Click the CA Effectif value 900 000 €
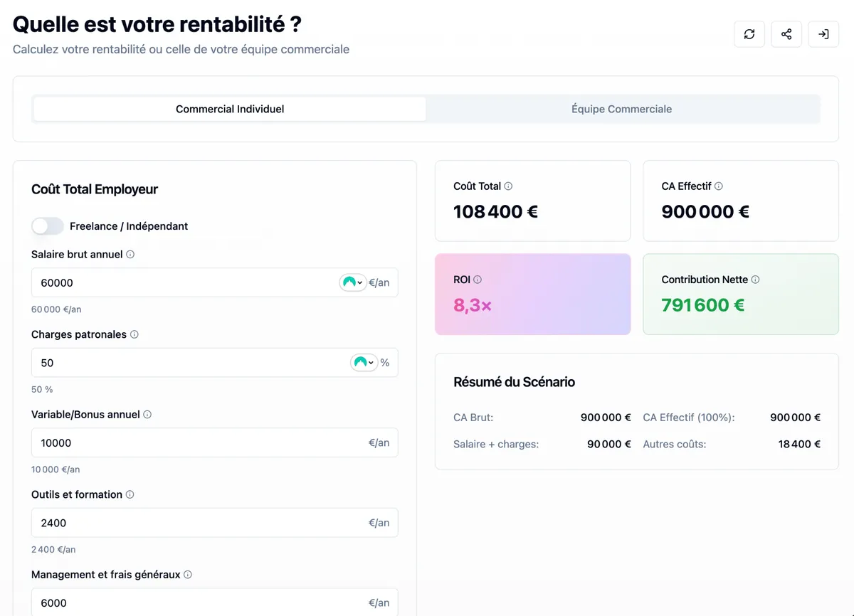This screenshot has height=616, width=854. pos(705,211)
